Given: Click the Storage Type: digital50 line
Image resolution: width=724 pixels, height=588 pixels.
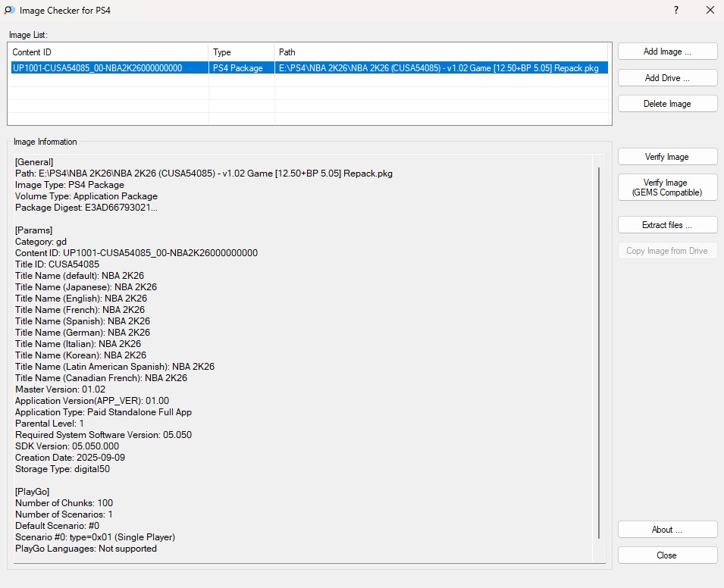Looking at the screenshot, I should 62,469.
